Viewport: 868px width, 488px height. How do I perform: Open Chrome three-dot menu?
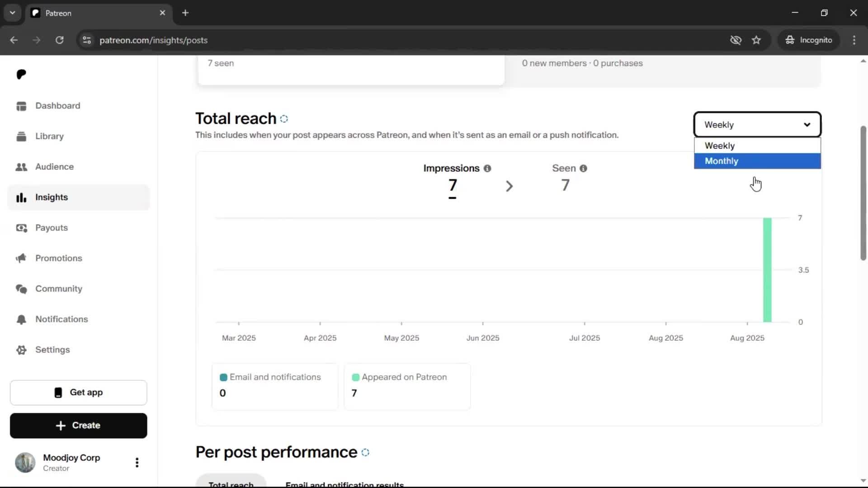pos(854,40)
